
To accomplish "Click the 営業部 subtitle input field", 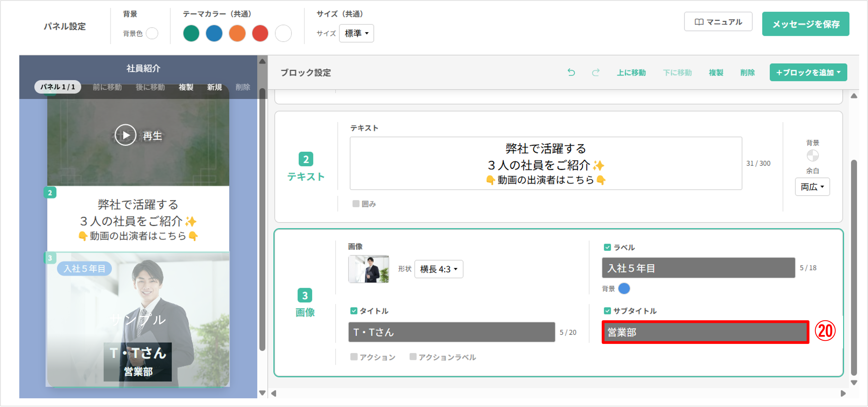I will click(704, 332).
